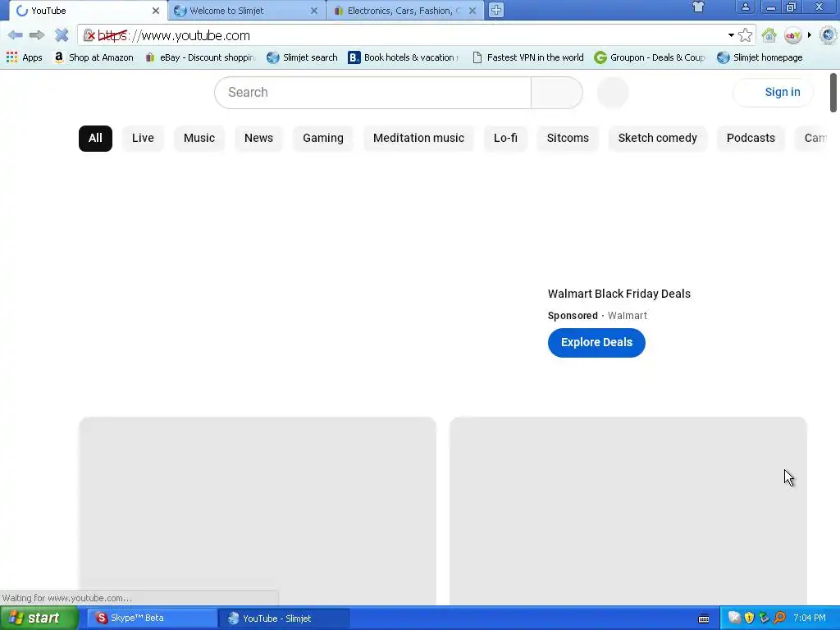Open Walmart Black Friday Deals ad title
The height and width of the screenshot is (630, 840).
coord(619,294)
